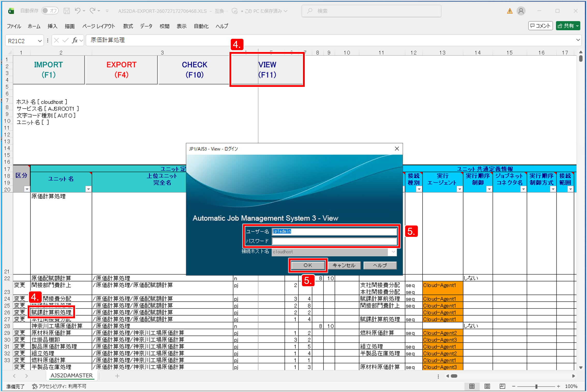Viewport: 587px width, 392px height.
Task: Click the save disk icon in title bar
Action: (67, 11)
